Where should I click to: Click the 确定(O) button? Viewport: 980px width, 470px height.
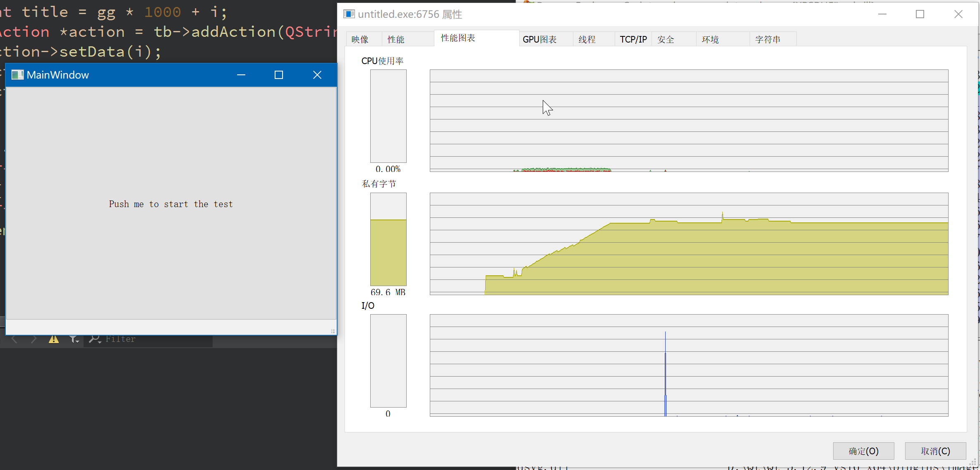pos(863,451)
